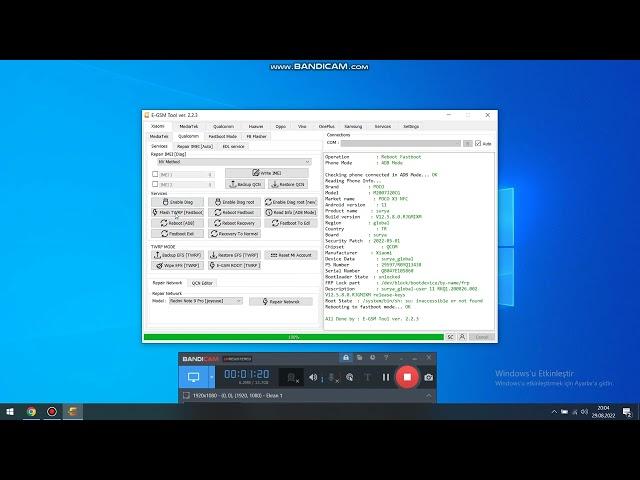Open Windows Start menu
Viewport: 640px width, 480px height.
pyautogui.click(x=10, y=412)
